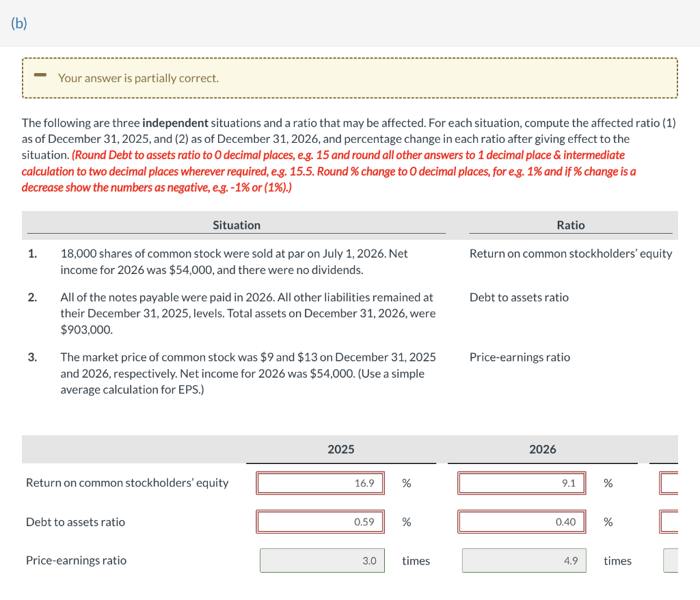Click the Debt to assets ratio row label
Image resolution: width=700 pixels, height=600 pixels.
75,521
